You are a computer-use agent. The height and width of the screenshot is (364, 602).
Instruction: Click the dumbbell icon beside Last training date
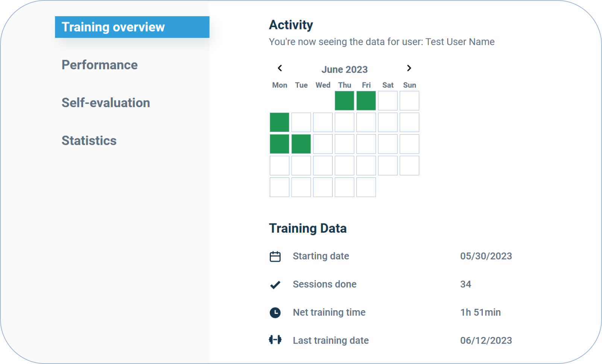[275, 340]
